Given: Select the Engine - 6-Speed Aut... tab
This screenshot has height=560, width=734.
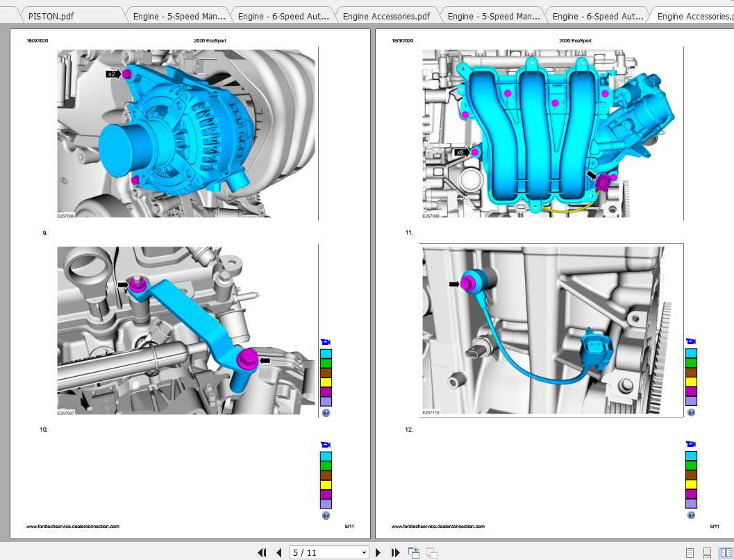Looking at the screenshot, I should 283,15.
